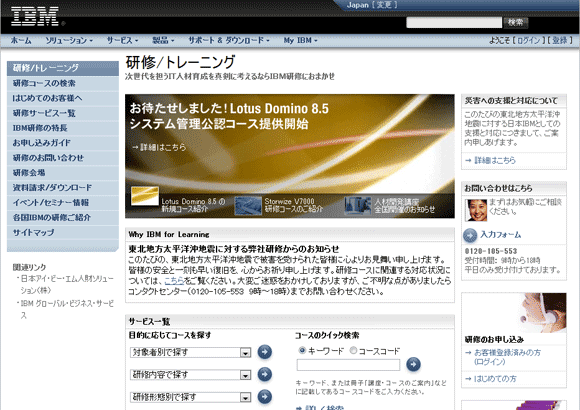Open サイトマップ in the sidebar
580x410 pixels.
[x=63, y=232]
